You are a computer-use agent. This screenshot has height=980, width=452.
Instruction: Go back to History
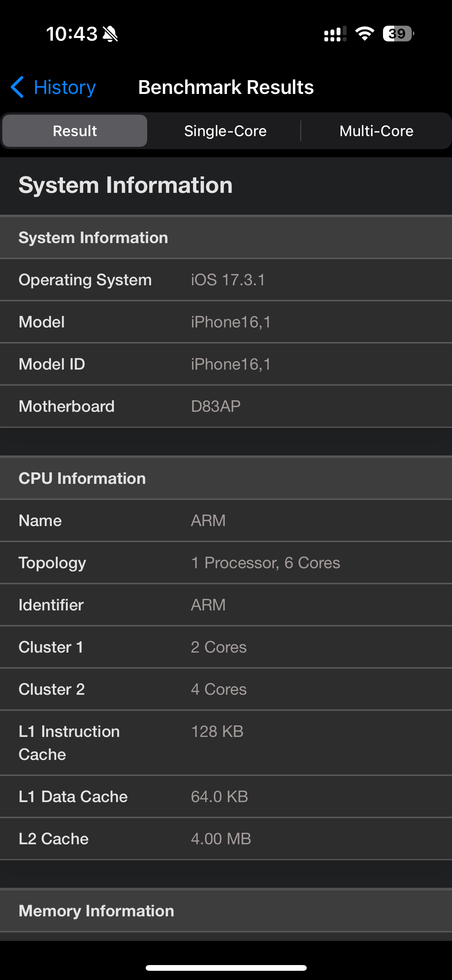point(64,87)
